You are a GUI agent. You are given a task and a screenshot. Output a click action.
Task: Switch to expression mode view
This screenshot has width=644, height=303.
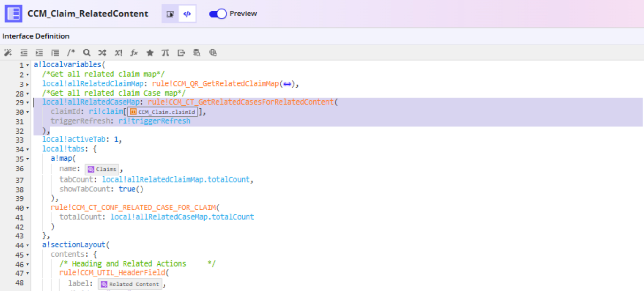click(x=187, y=14)
